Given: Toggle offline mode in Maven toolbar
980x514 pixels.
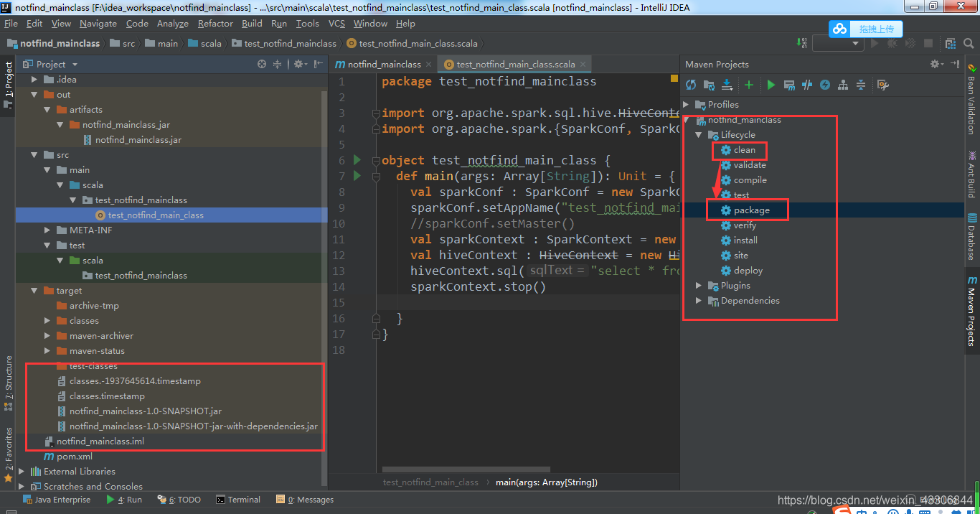Looking at the screenshot, I should [x=807, y=85].
